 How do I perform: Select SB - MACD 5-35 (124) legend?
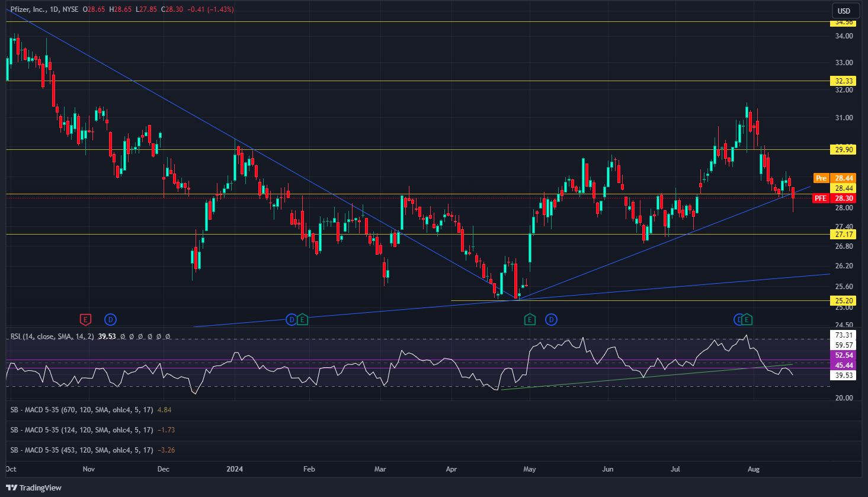tap(82, 430)
